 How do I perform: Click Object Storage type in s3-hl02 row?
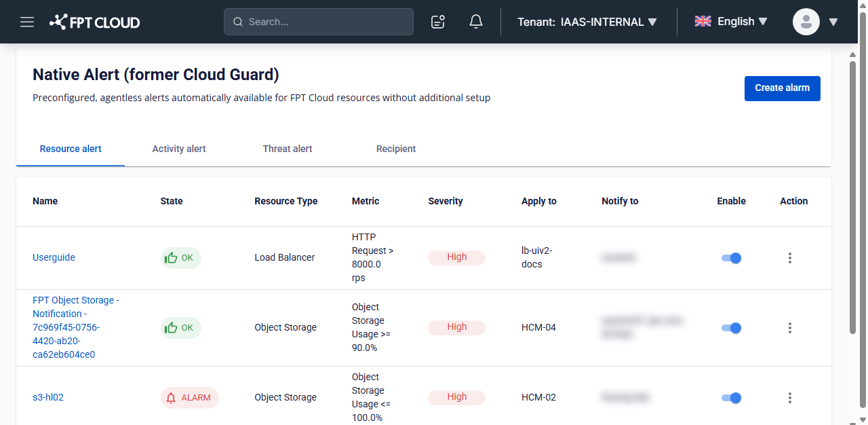285,397
